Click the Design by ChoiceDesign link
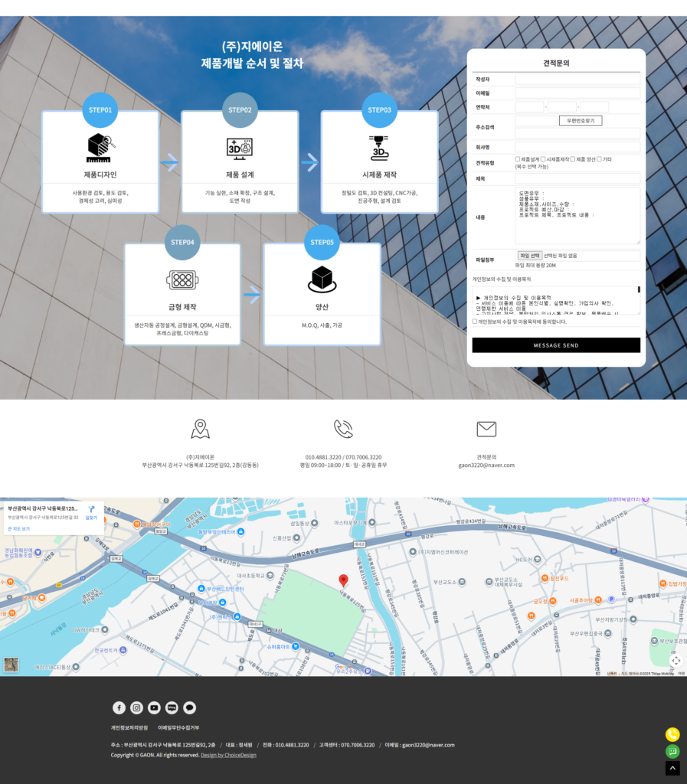The image size is (687, 784). point(228,755)
